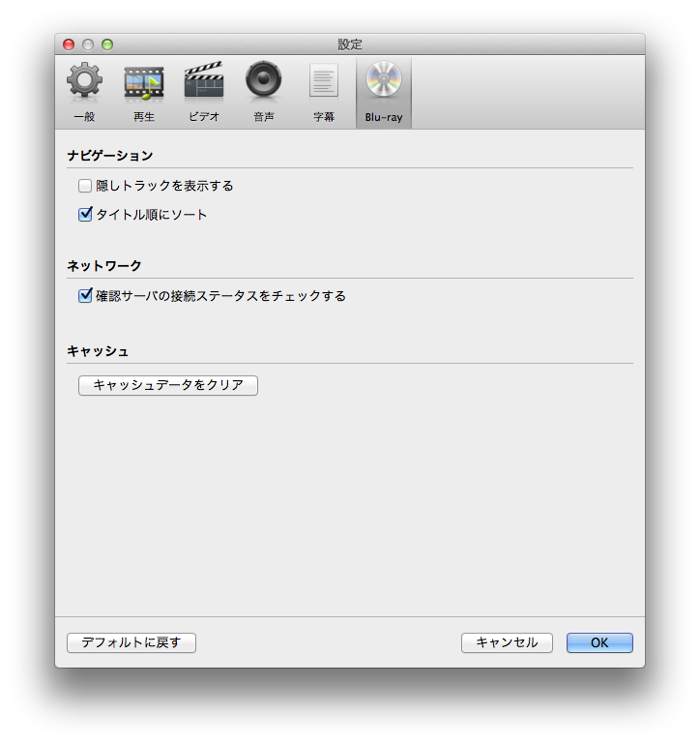The width and height of the screenshot is (700, 744).
Task: Disable 確認サーバの接続ステータスをチェックする checkbox
Action: click(85, 296)
